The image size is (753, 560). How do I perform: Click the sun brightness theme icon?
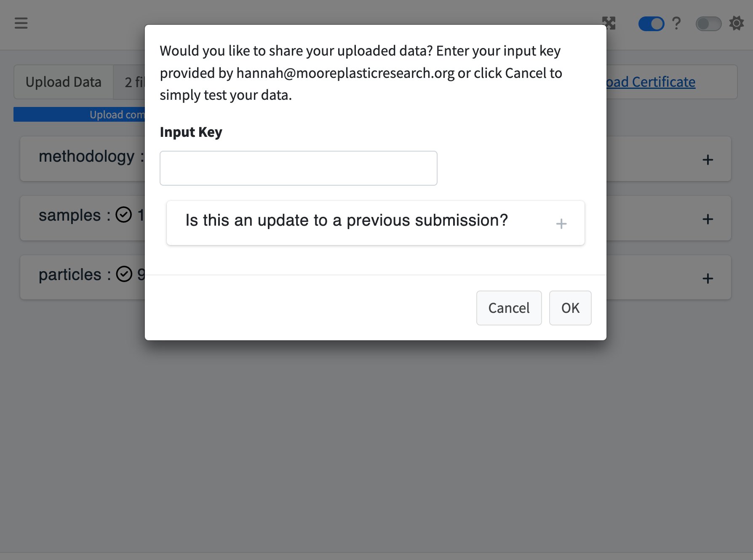tap(737, 23)
